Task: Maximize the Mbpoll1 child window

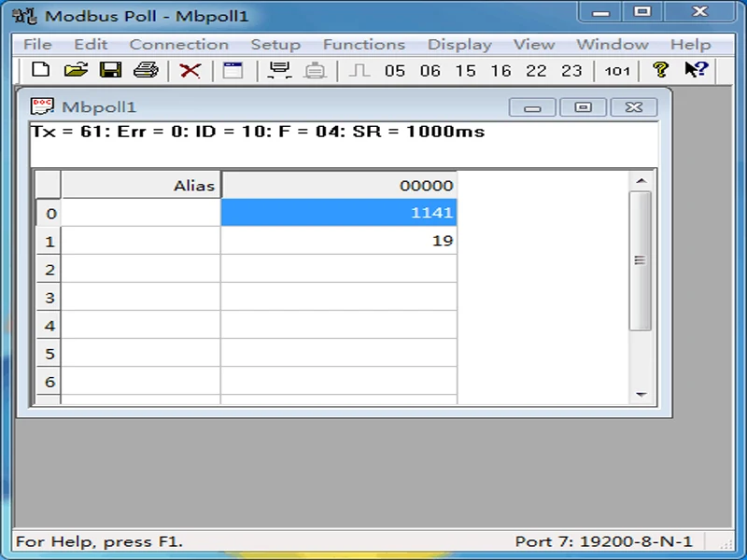Action: (x=583, y=107)
